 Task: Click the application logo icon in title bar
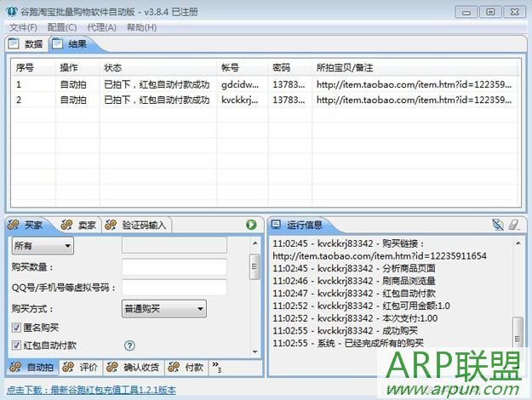(x=12, y=12)
